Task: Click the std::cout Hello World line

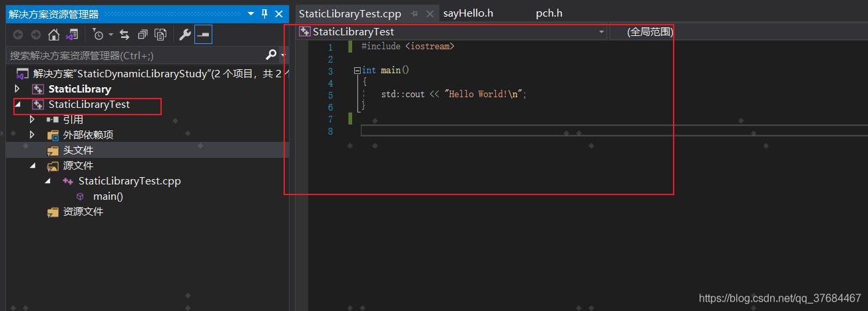Action: pos(454,94)
